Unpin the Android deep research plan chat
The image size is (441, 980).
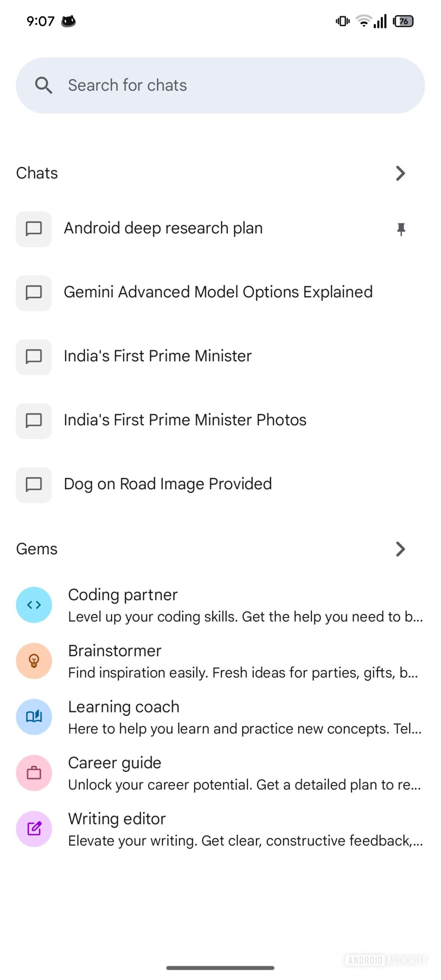click(401, 229)
